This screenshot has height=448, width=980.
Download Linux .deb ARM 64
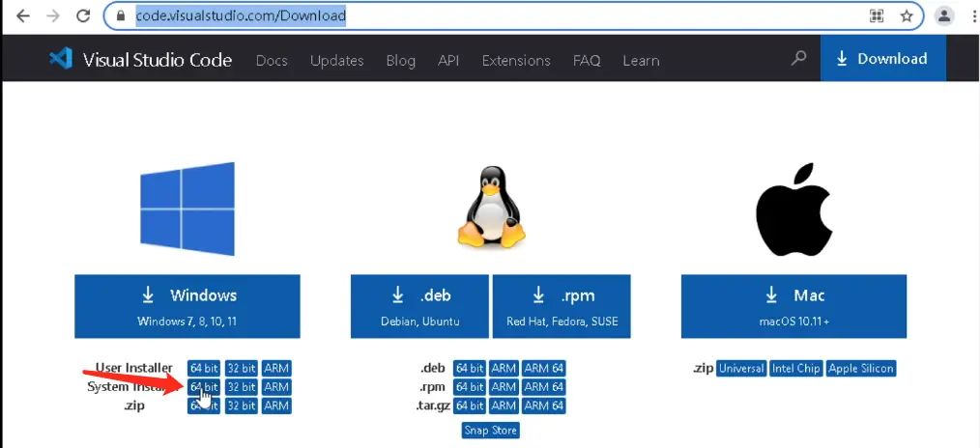tap(544, 368)
